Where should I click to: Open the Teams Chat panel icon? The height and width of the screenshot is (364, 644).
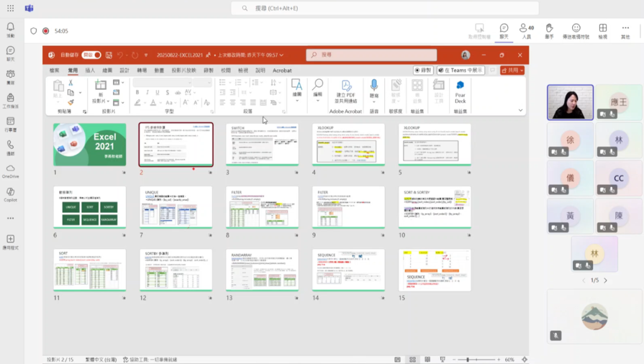504,30
